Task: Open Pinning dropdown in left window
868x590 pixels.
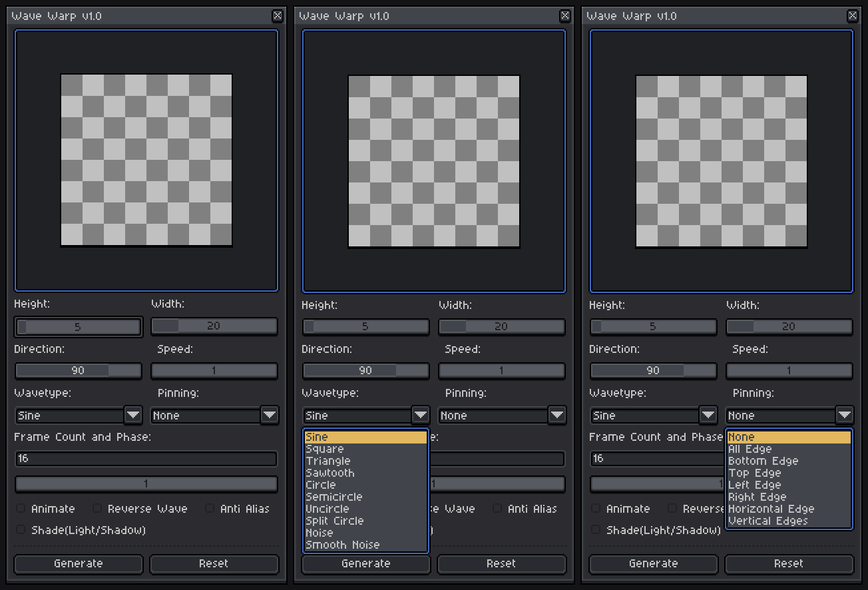Action: coord(269,415)
